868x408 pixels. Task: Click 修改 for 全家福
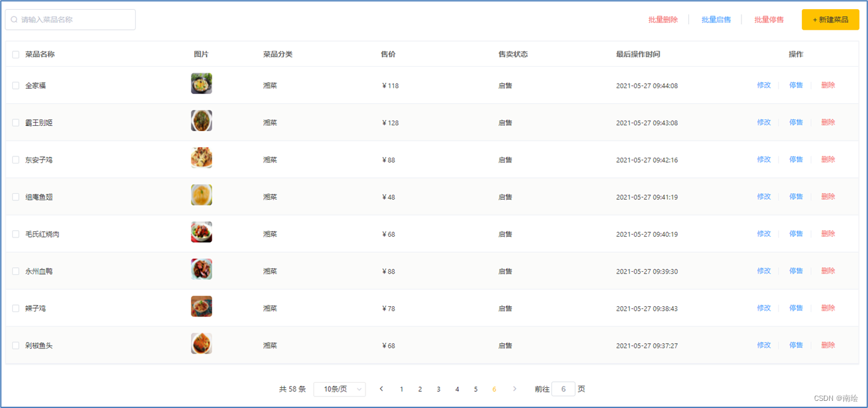point(763,85)
